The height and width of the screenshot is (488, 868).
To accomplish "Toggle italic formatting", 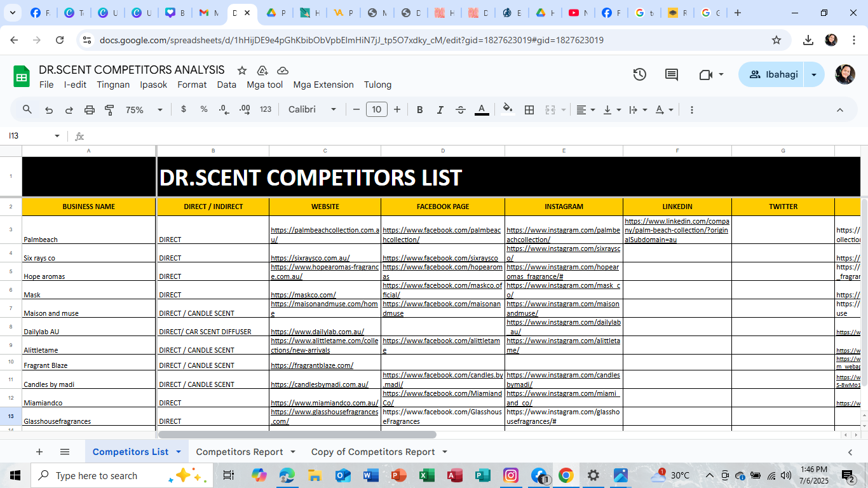I will [440, 110].
